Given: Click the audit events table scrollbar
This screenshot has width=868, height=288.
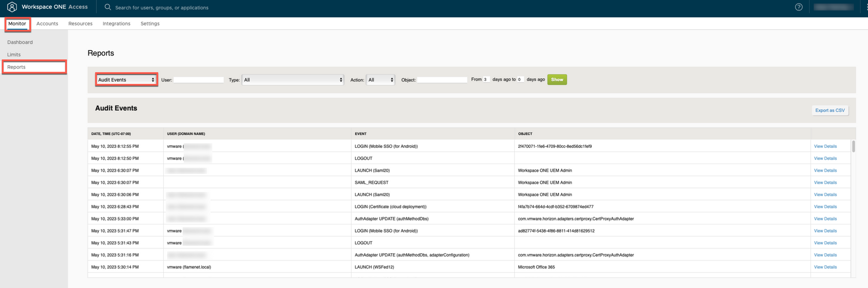Looking at the screenshot, I should pos(853,146).
